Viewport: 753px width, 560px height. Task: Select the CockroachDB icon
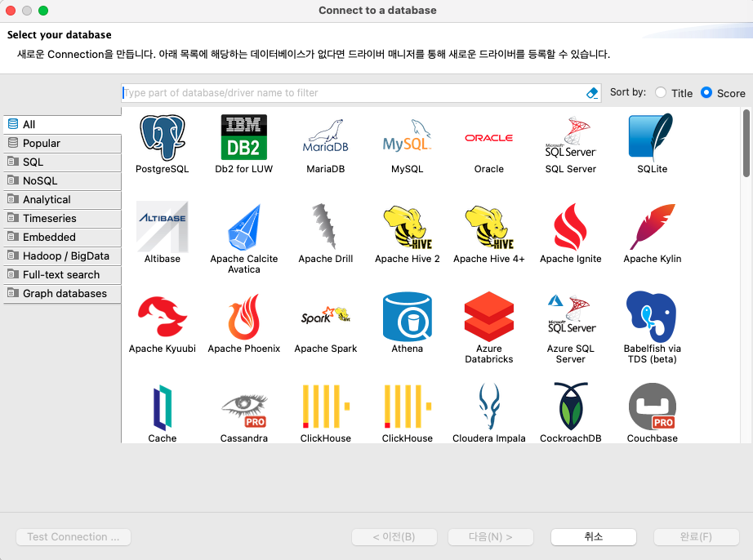tap(571, 406)
